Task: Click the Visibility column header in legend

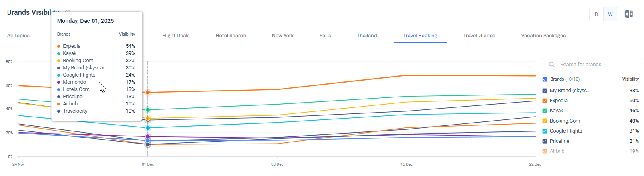Action: 630,79
